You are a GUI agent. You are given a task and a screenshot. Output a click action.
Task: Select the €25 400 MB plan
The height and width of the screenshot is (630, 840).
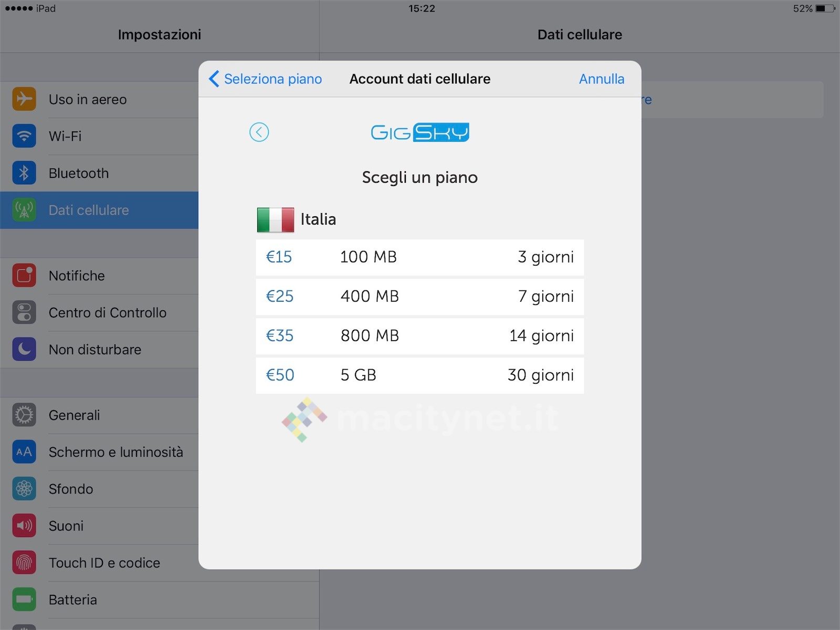pos(419,297)
